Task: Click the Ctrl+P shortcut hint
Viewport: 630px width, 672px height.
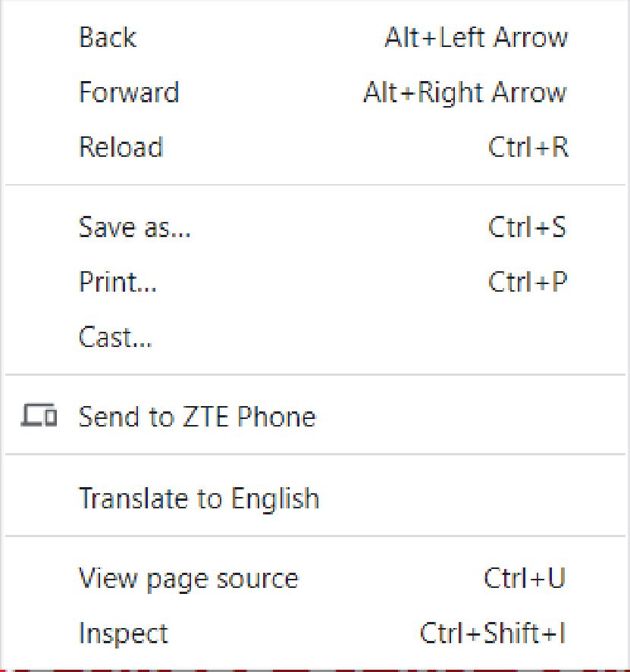Action: pos(528,282)
